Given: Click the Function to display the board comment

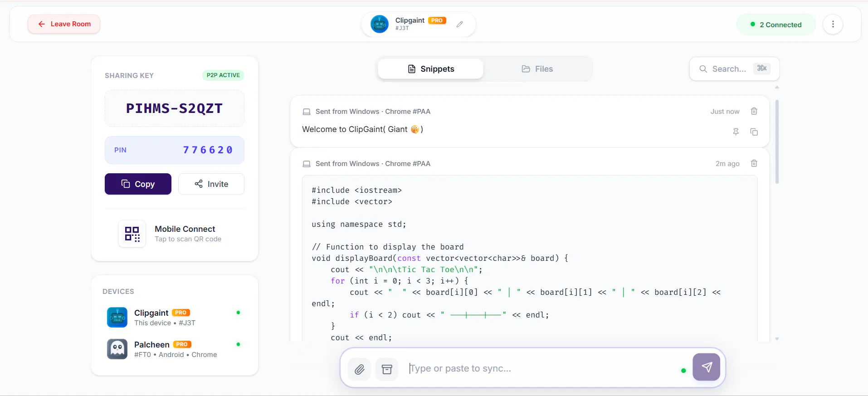Looking at the screenshot, I should click(x=388, y=247).
